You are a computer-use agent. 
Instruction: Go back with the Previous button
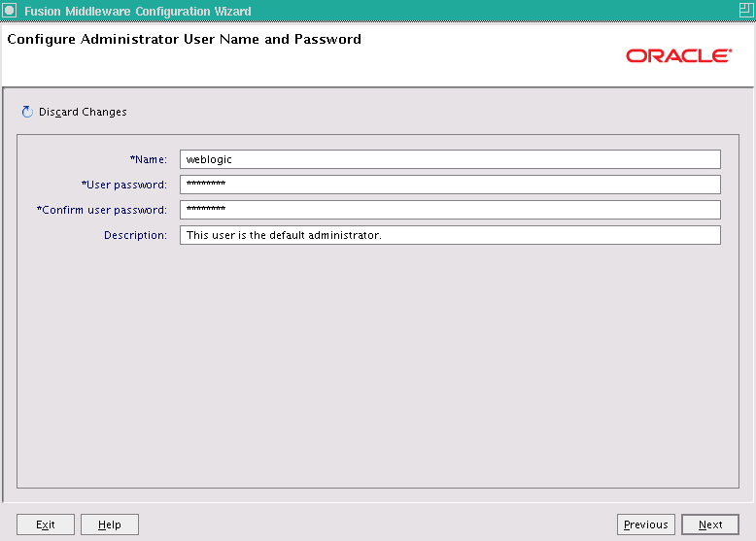pyautogui.click(x=645, y=524)
